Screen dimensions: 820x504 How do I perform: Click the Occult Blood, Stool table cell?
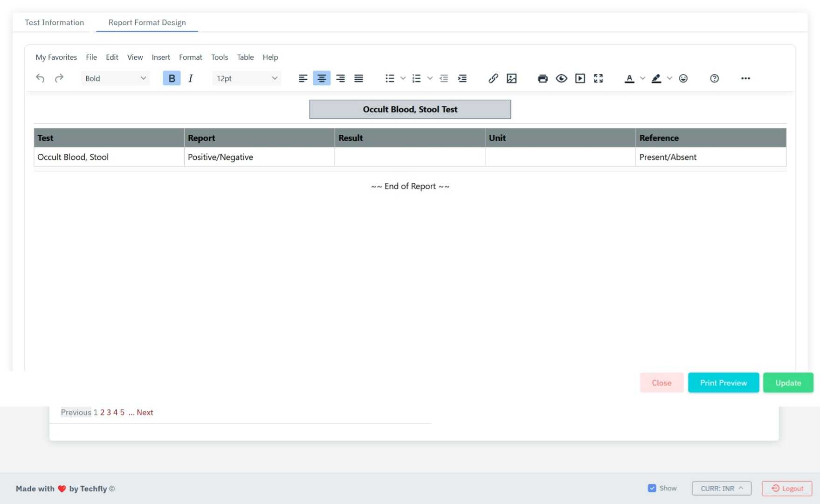(x=73, y=157)
